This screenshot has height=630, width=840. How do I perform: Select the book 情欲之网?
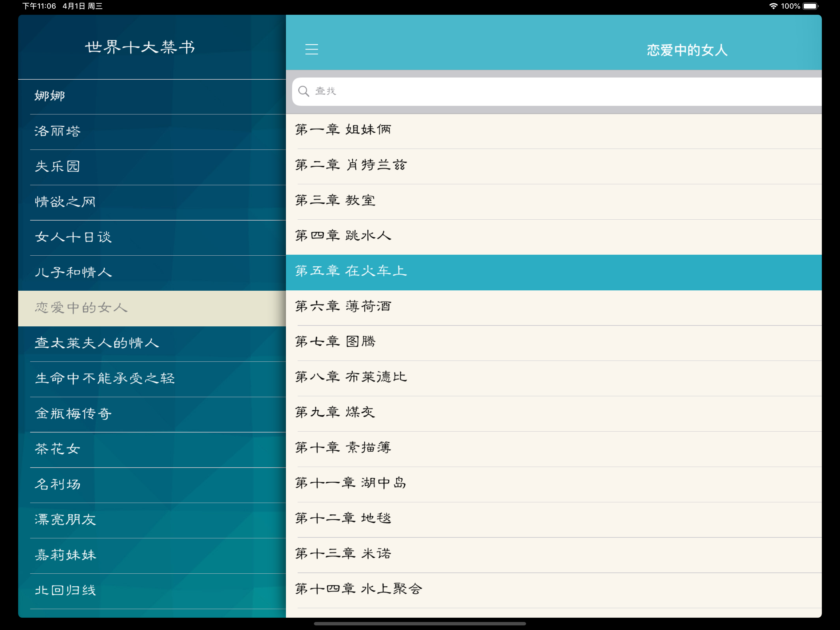tap(152, 202)
